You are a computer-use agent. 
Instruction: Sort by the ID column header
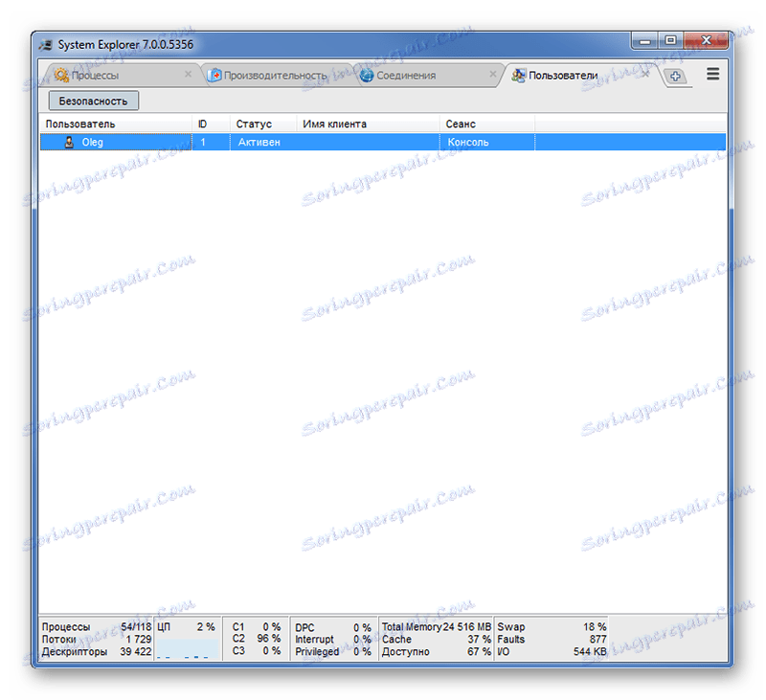211,124
